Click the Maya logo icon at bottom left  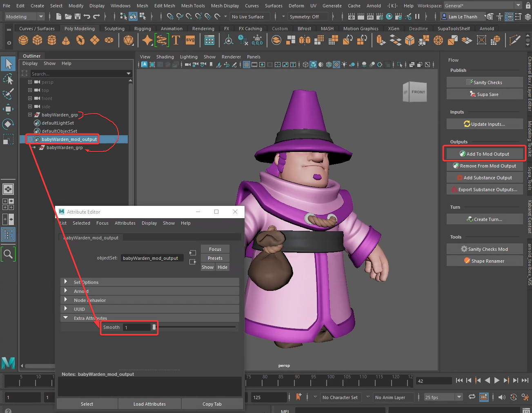coord(8,363)
